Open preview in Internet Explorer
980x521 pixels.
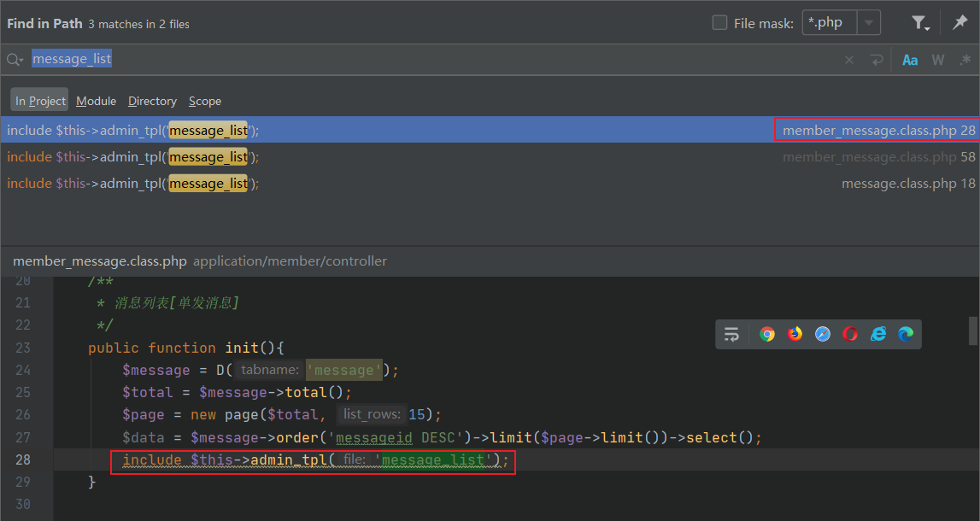point(878,334)
